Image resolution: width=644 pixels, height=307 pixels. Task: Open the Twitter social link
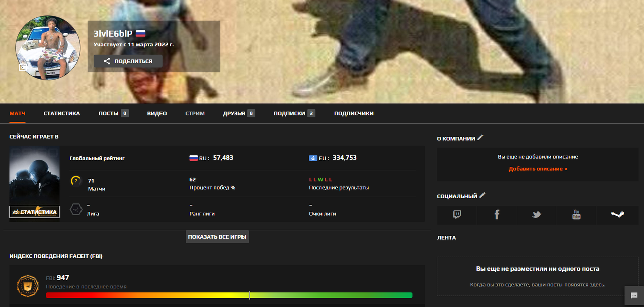pyautogui.click(x=536, y=215)
